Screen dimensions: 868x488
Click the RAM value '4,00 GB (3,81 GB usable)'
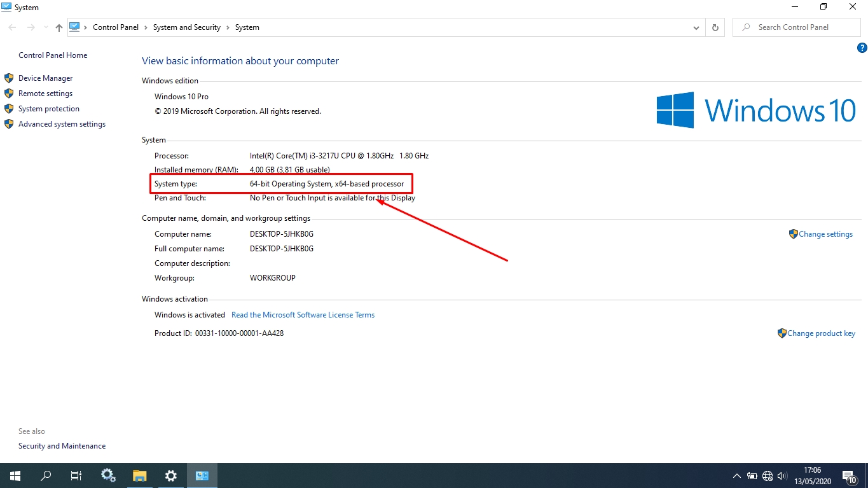289,170
